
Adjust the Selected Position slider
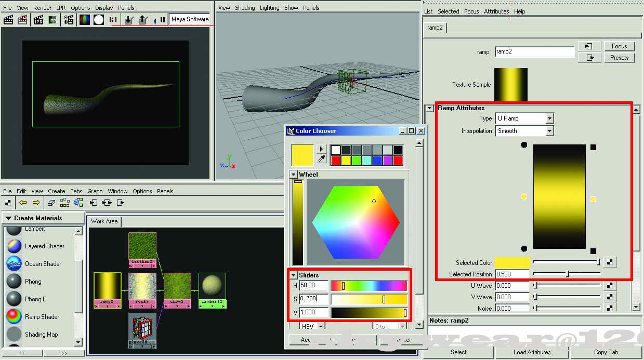[x=567, y=274]
